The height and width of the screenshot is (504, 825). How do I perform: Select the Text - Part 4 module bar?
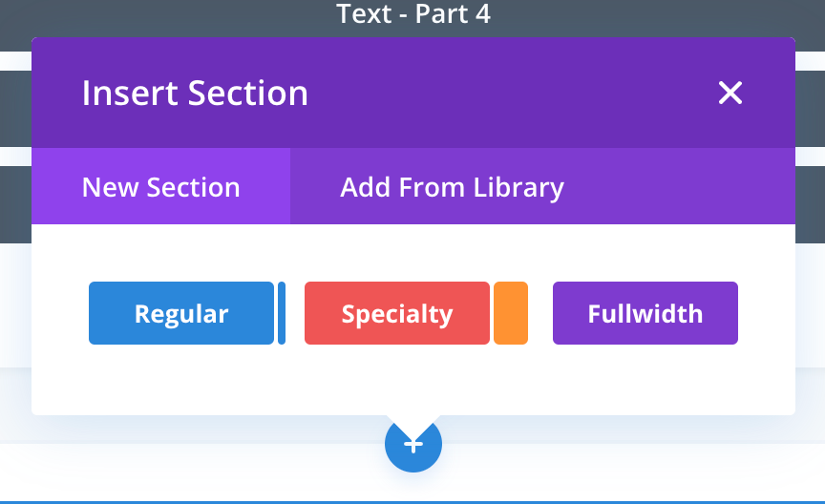[412, 16]
